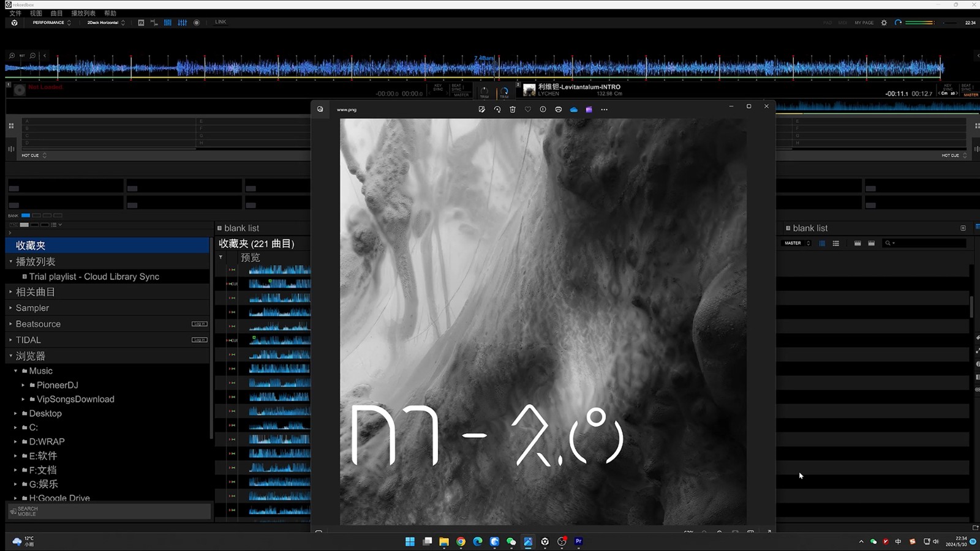Click the rekordbox logo icon in toolbar
The height and width of the screenshot is (551, 980).
(14, 23)
